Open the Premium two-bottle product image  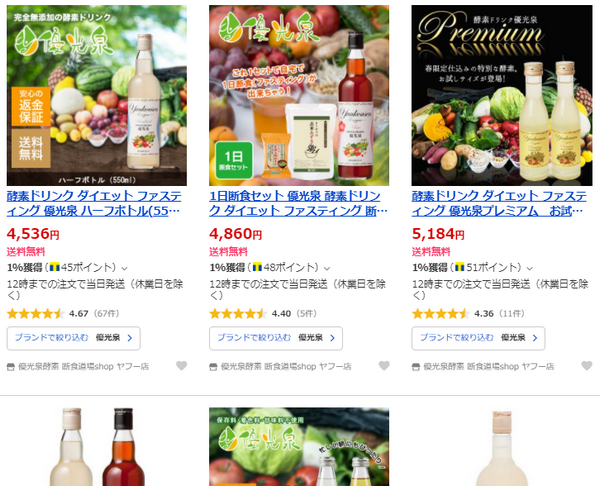click(502, 95)
